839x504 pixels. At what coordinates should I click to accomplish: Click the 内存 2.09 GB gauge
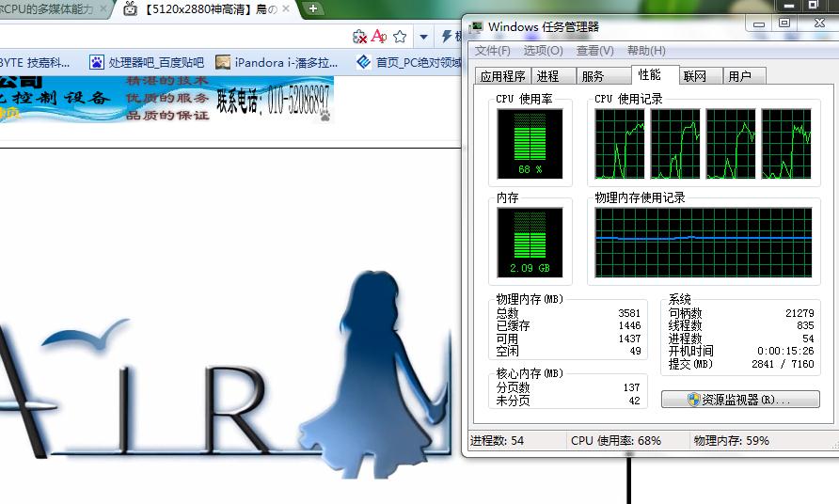pos(530,243)
